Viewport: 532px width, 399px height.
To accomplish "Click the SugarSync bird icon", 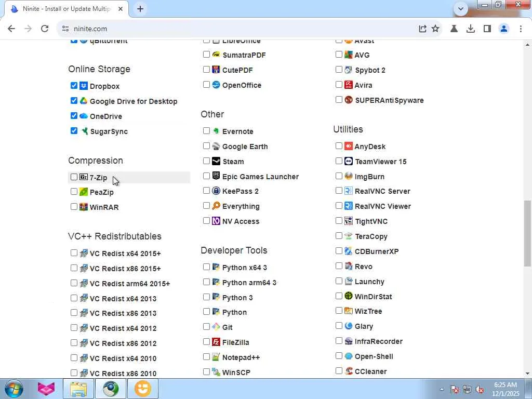I will 84,131.
